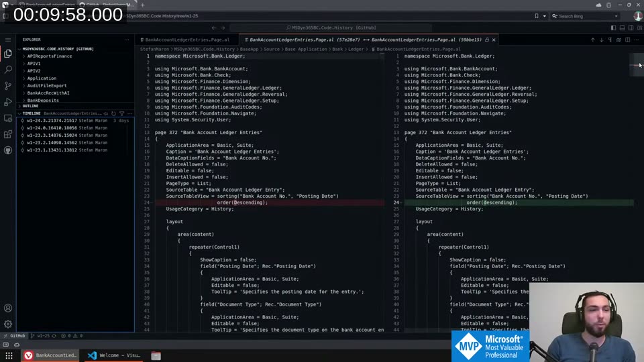Close the diff editor tab
Screen dimensions: 644x362
(494, 40)
